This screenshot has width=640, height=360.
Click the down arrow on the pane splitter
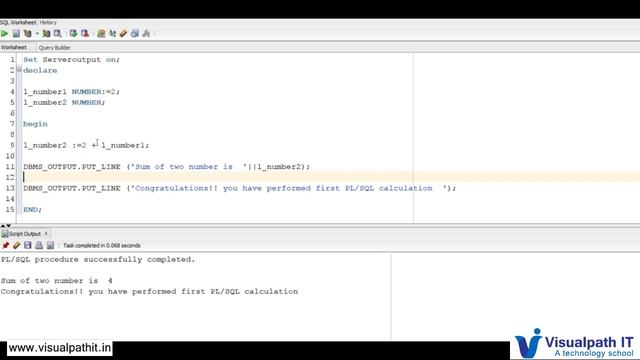pyautogui.click(x=8, y=225)
